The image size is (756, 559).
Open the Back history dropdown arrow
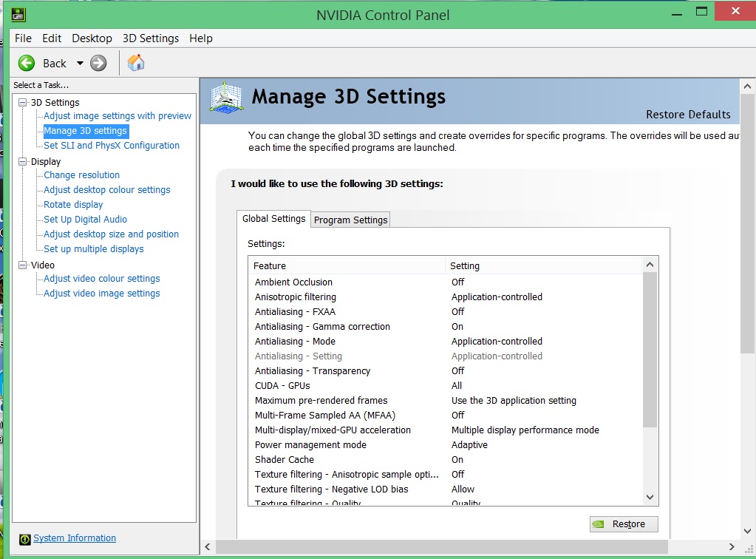point(80,63)
